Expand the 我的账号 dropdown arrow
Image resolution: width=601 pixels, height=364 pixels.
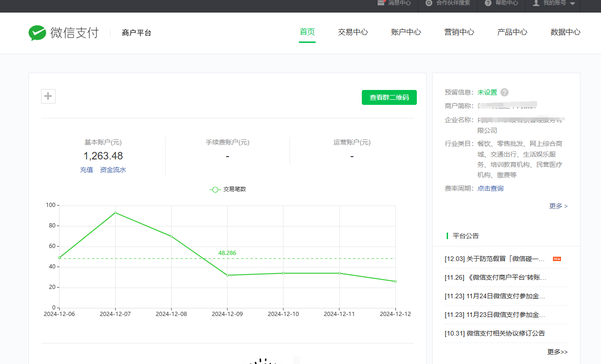click(573, 4)
